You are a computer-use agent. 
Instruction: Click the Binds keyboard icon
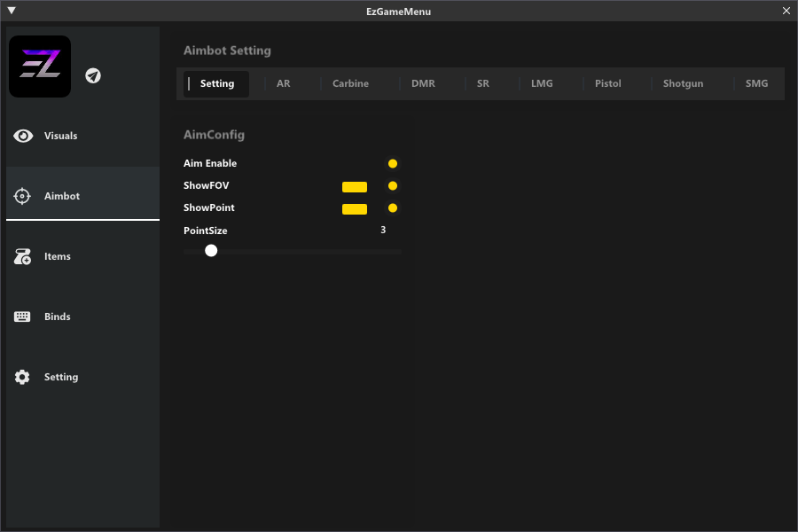pyautogui.click(x=22, y=317)
